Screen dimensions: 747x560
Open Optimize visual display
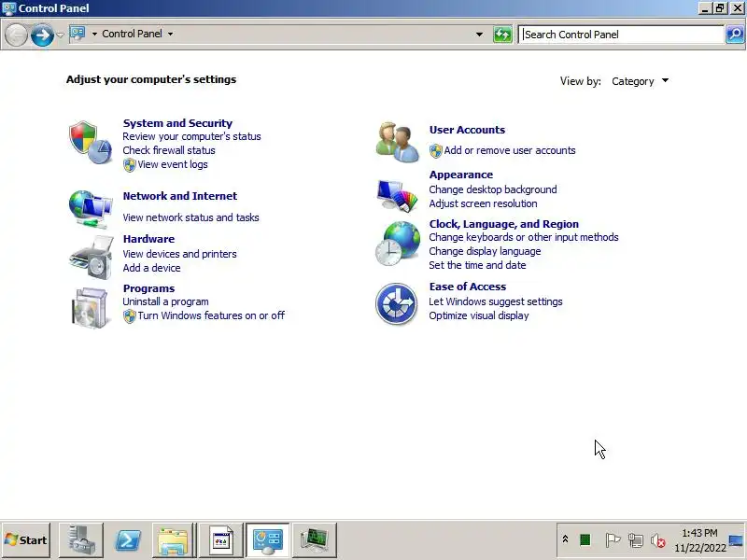[x=479, y=315]
